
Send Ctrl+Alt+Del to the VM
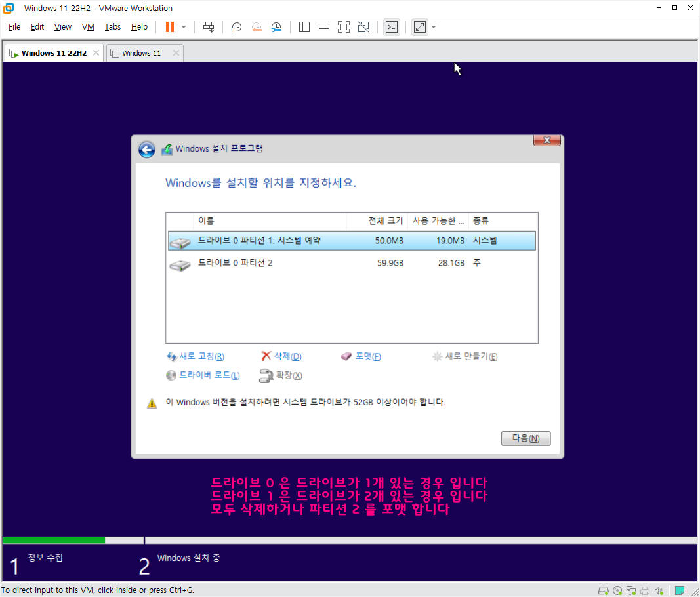209,27
